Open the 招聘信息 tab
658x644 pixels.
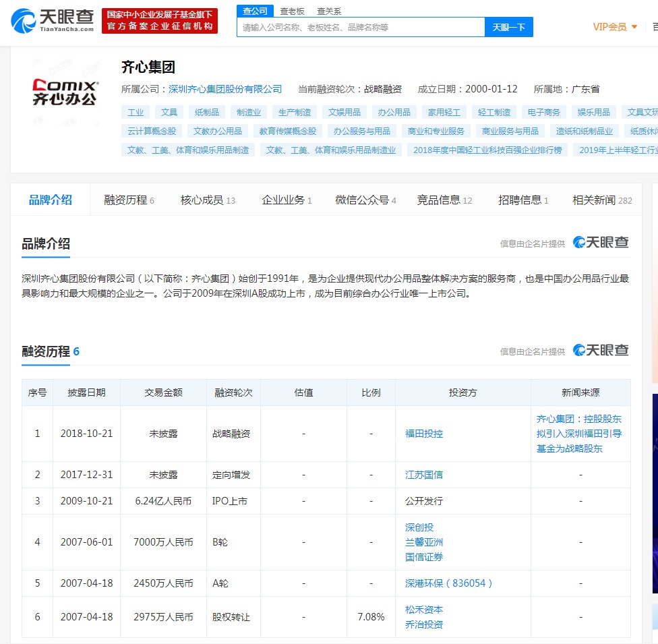click(523, 200)
